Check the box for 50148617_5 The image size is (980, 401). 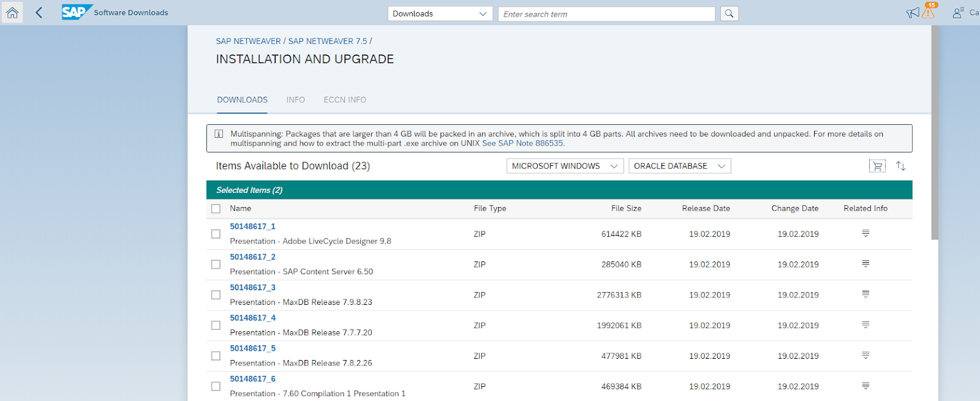click(216, 356)
